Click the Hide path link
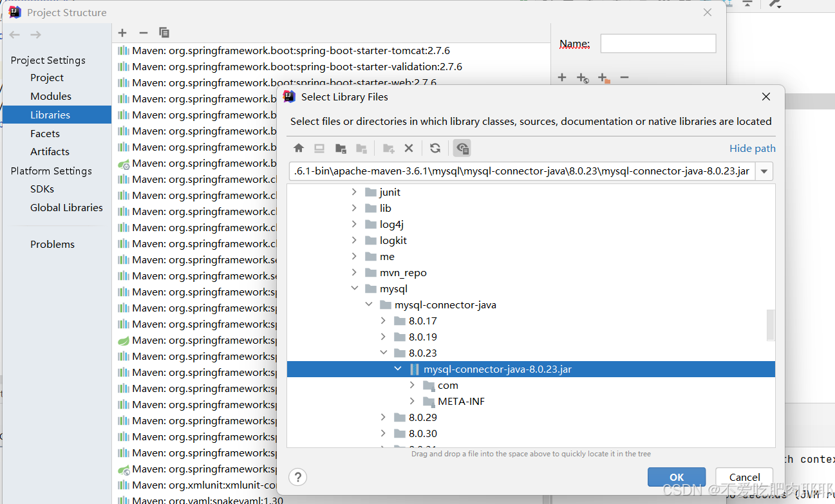The image size is (835, 504). coord(752,147)
